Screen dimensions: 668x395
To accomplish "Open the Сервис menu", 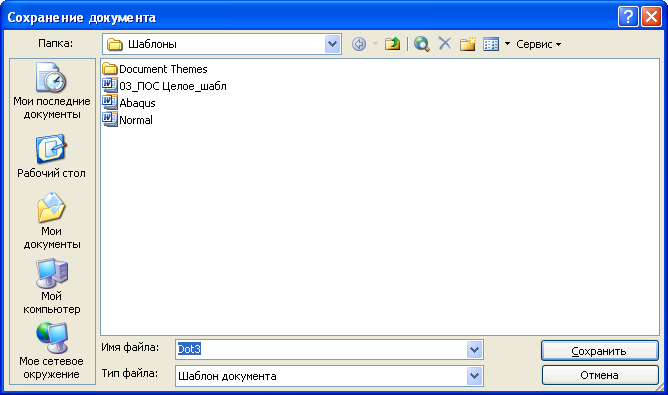I will click(x=538, y=44).
